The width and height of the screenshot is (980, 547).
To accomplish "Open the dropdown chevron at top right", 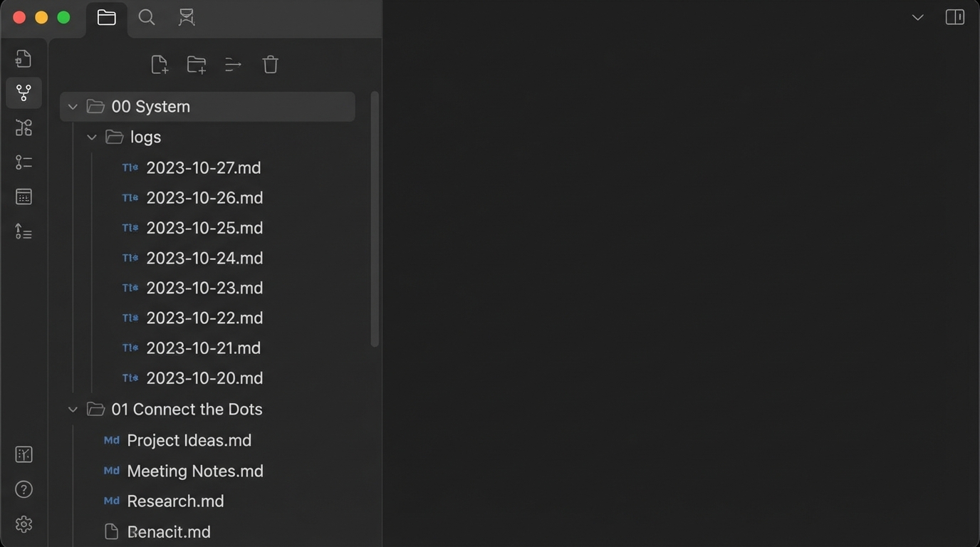I will coord(917,17).
